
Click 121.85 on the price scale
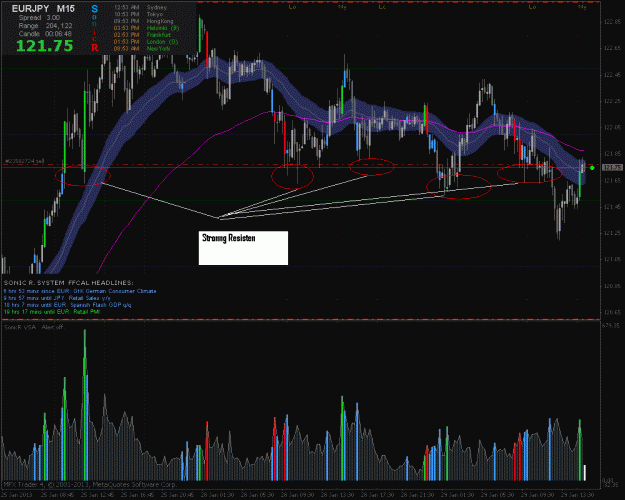[612, 154]
